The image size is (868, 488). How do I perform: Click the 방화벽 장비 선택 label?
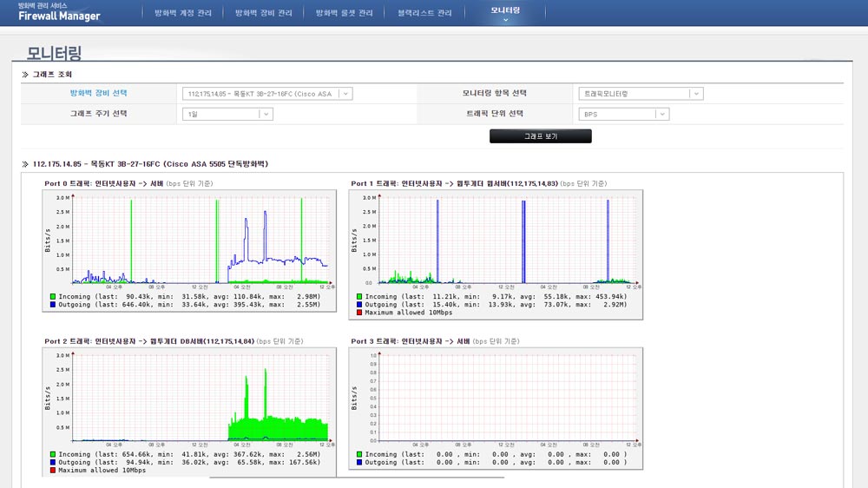point(99,93)
